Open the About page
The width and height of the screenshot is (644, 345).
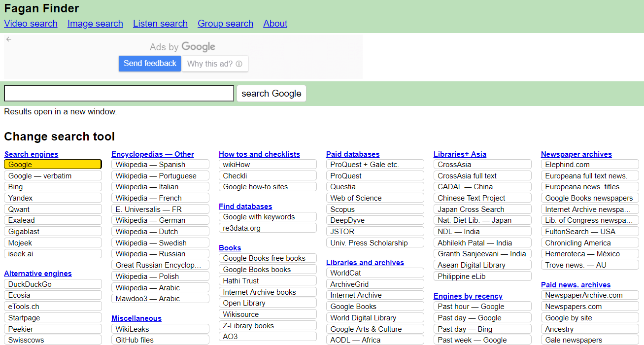[x=275, y=23]
